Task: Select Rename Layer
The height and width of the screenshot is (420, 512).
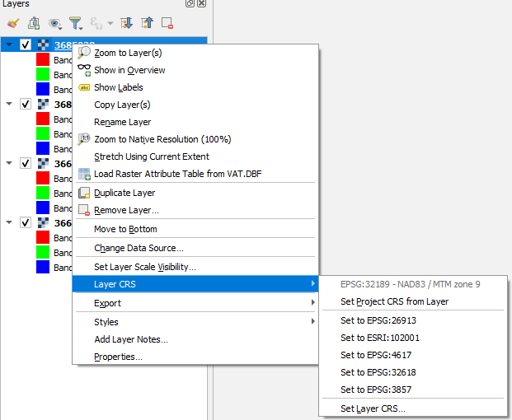Action: 195,122
